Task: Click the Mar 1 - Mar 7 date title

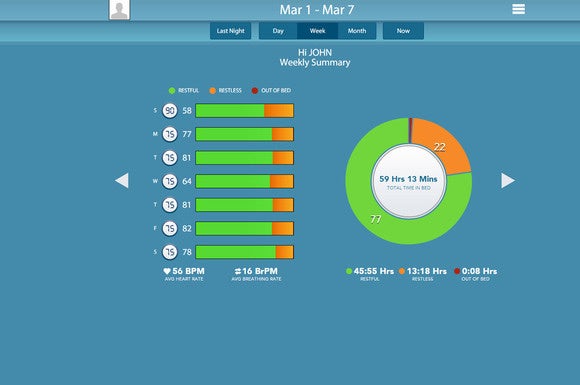Action: coord(317,10)
